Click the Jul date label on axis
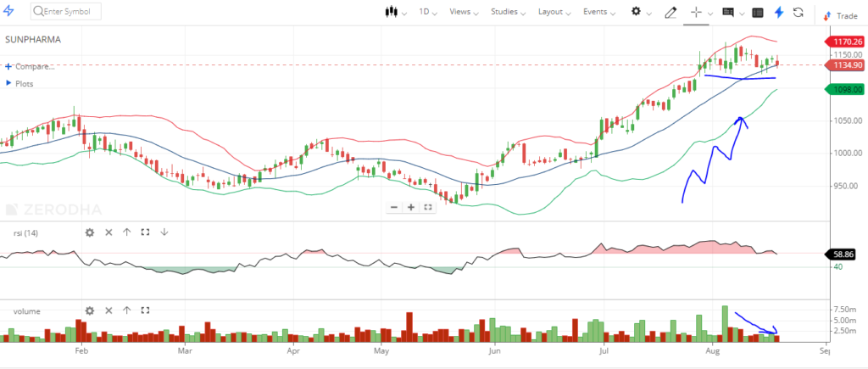Image resolution: width=868 pixels, height=369 pixels. coord(603,350)
